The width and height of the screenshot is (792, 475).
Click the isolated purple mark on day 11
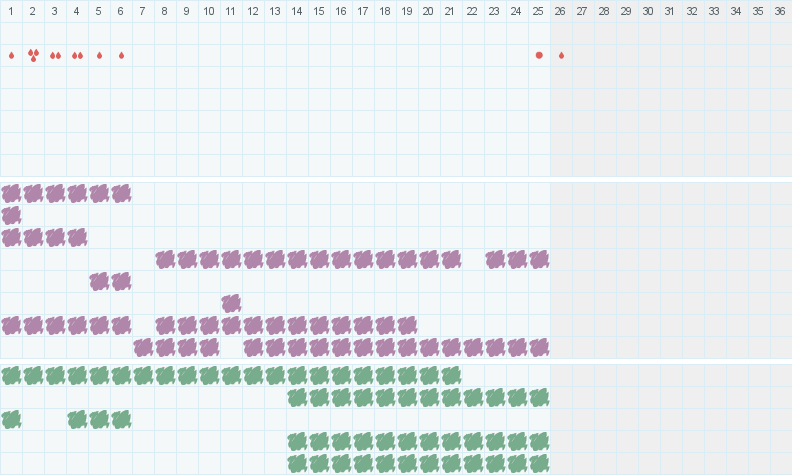tap(231, 303)
